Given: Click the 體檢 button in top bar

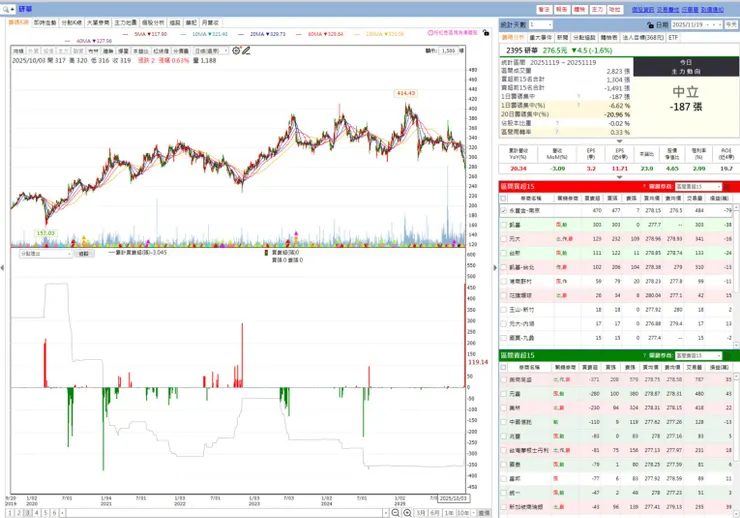Looking at the screenshot, I should pyautogui.click(x=579, y=9).
